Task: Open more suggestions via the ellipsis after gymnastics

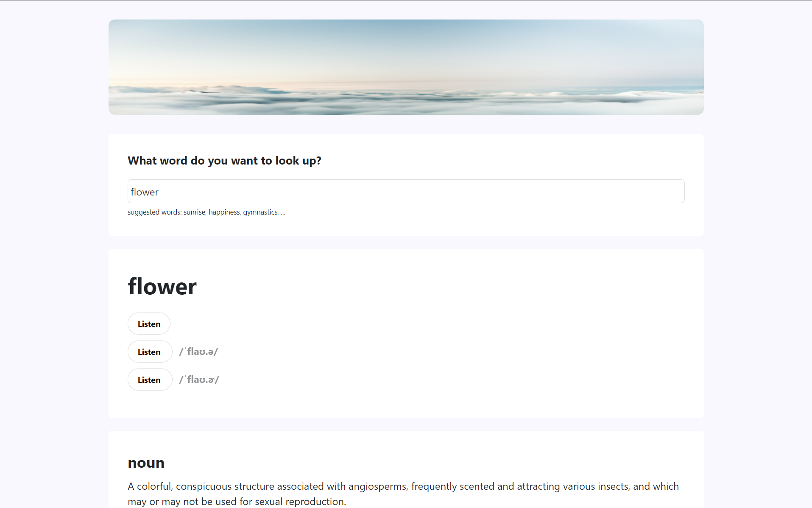Action: pos(283,212)
